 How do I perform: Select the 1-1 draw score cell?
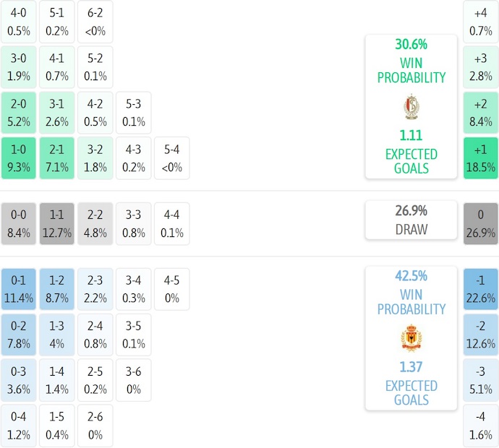(x=57, y=223)
